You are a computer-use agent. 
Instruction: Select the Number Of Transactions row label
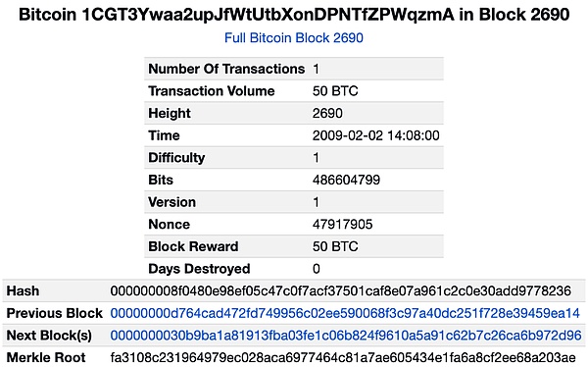point(226,69)
